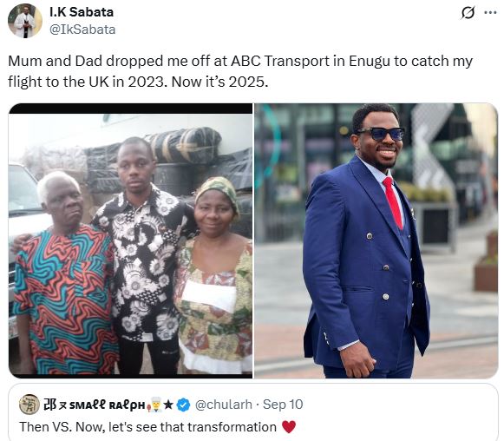
Task: View the family photo at ABC Transport
Action: coord(130,240)
